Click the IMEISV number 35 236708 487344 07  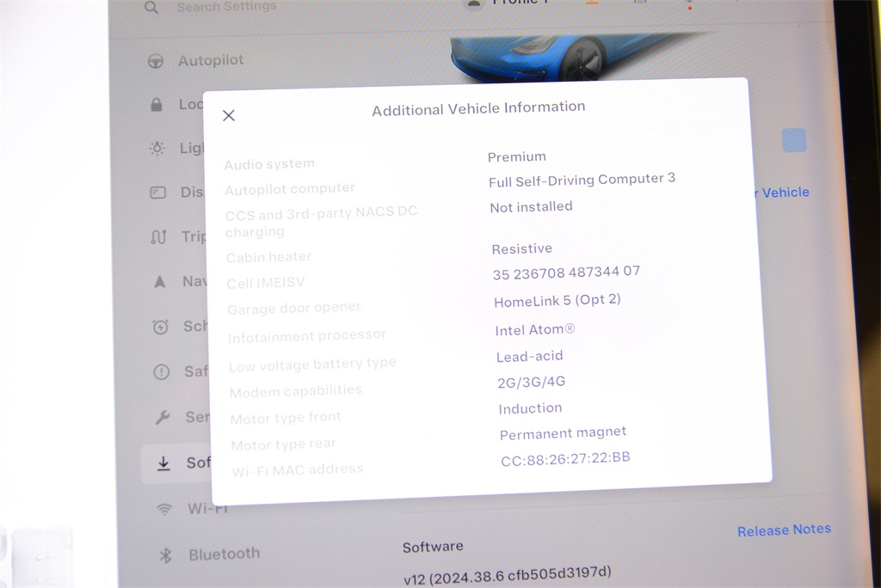coord(566,273)
